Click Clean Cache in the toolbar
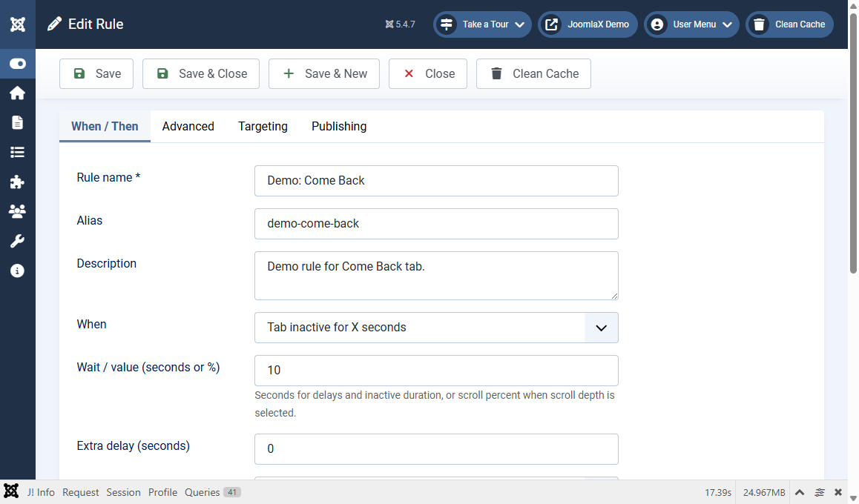The width and height of the screenshot is (859, 504). (x=533, y=74)
